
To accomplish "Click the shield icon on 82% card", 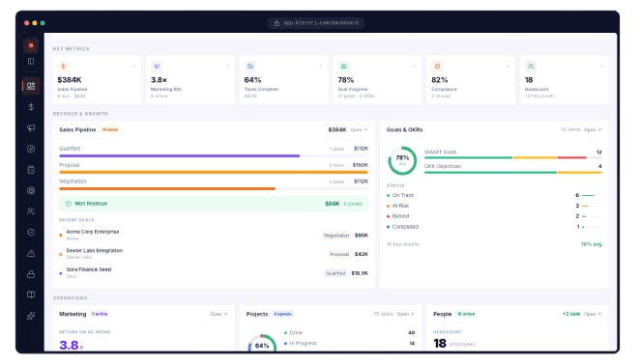I will click(x=437, y=66).
